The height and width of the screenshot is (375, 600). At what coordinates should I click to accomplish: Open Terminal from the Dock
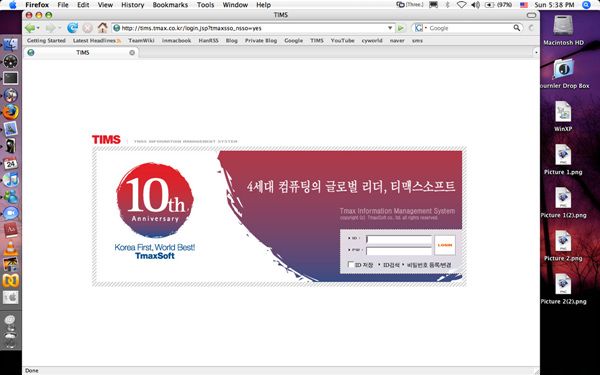tap(10, 78)
